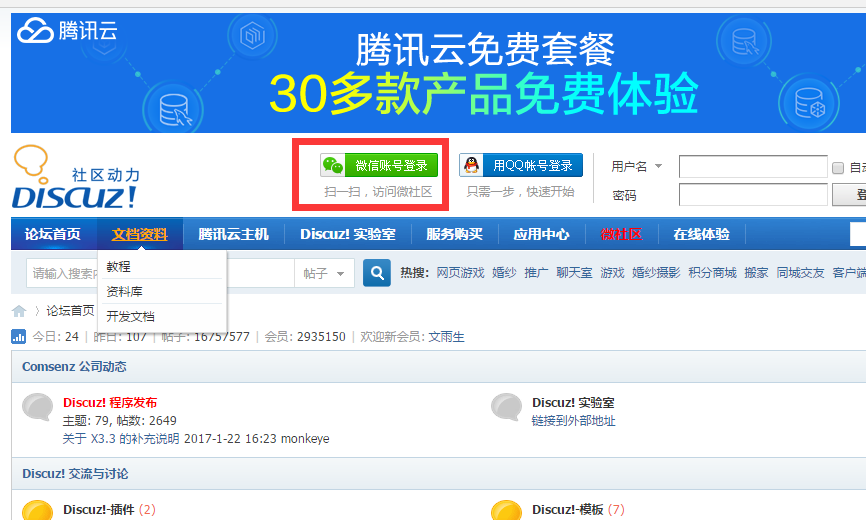The image size is (866, 520).
Task: Open the Tencent Cloud free package banner
Action: 439,73
